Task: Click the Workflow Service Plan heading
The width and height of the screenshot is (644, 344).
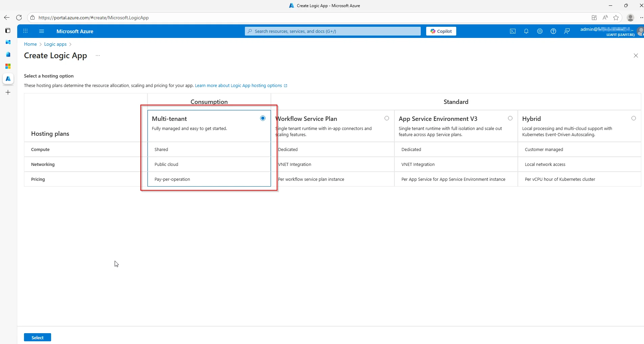Action: pos(306,119)
